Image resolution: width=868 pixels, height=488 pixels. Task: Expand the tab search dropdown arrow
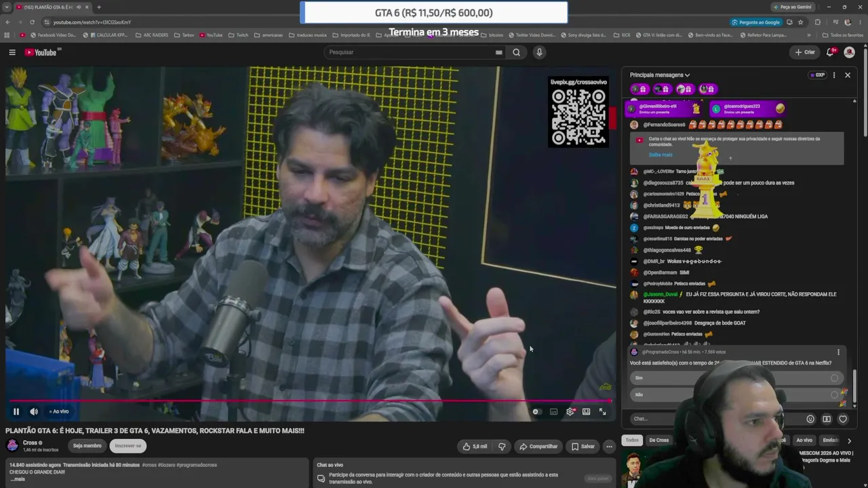click(7, 7)
